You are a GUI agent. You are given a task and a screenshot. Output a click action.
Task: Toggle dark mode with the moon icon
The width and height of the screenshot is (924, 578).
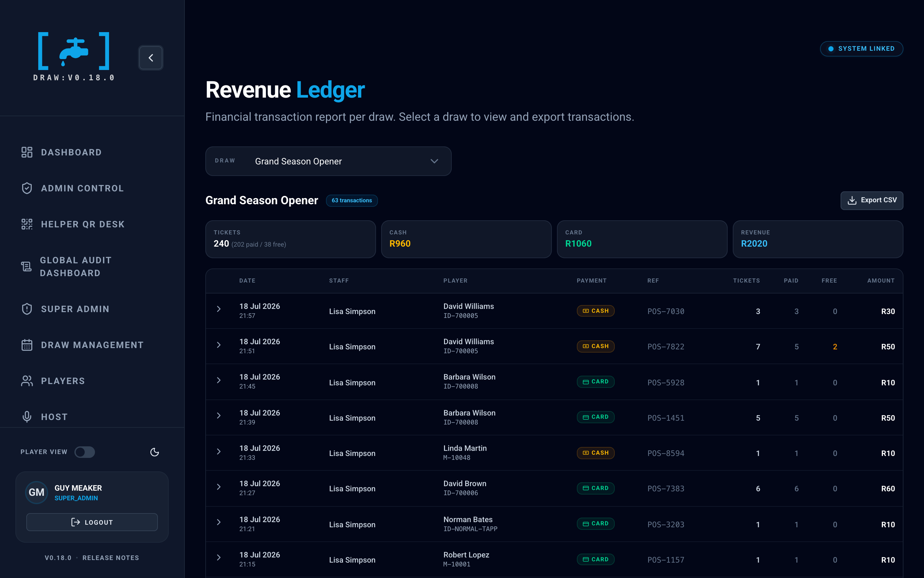coord(155,452)
